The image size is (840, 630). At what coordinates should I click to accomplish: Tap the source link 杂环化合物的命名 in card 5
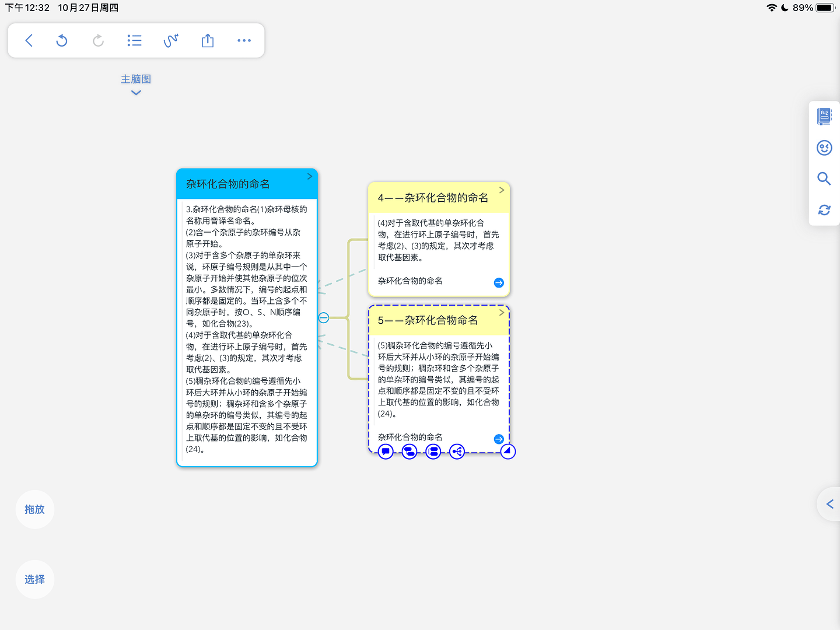410,437
